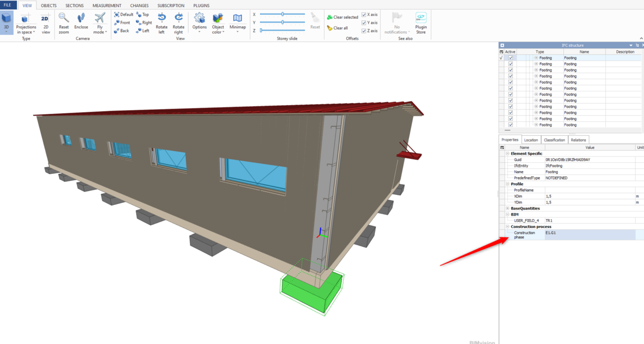
Task: Click the Description column header
Action: (625, 52)
